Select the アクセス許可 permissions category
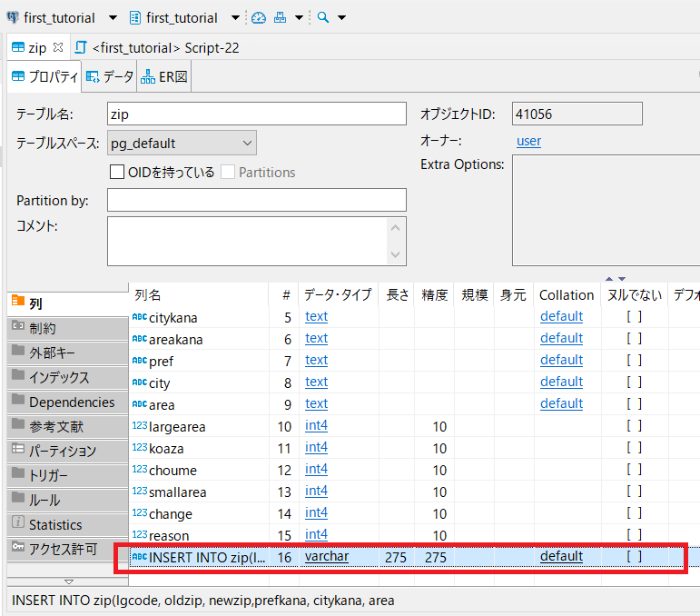This screenshot has height=616, width=700. (x=68, y=549)
